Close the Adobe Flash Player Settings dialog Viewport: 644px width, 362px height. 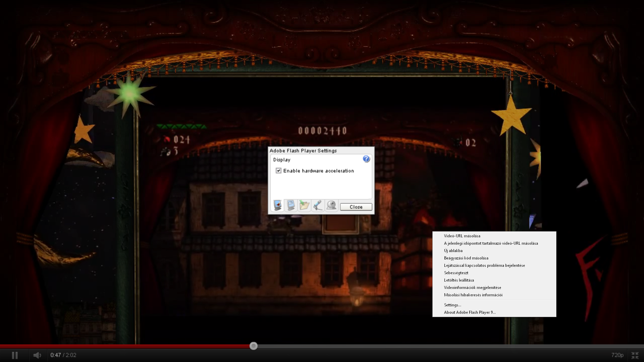(356, 207)
